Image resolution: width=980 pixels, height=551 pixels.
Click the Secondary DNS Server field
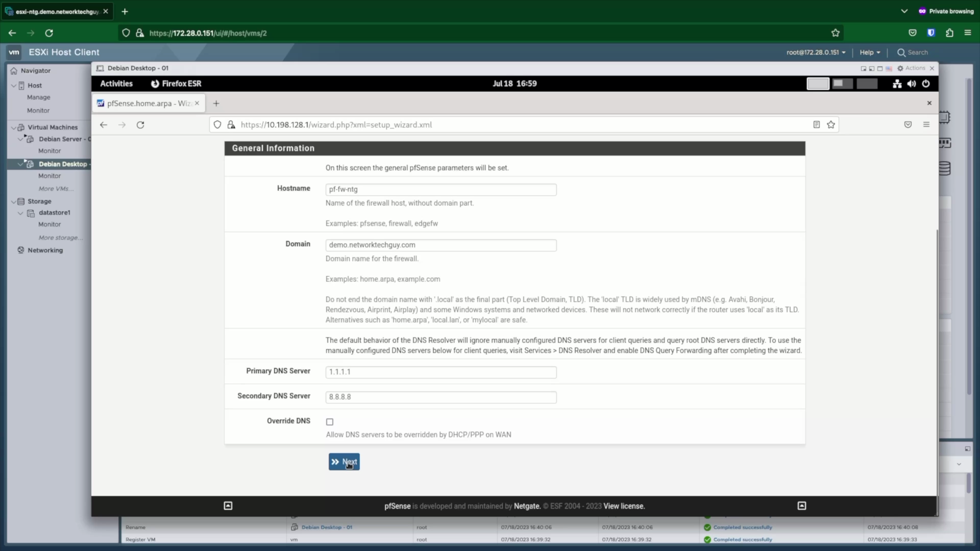441,397
